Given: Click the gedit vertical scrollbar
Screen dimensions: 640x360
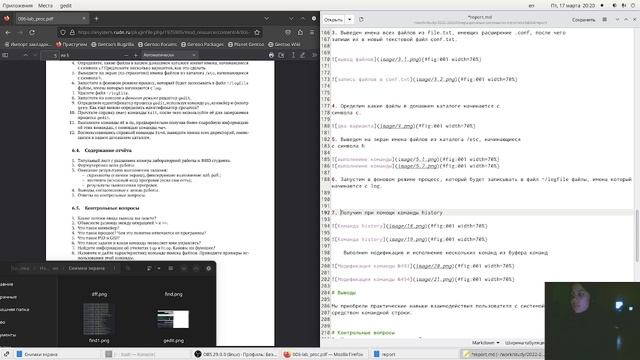Looking at the screenshot, I should pos(637,236).
